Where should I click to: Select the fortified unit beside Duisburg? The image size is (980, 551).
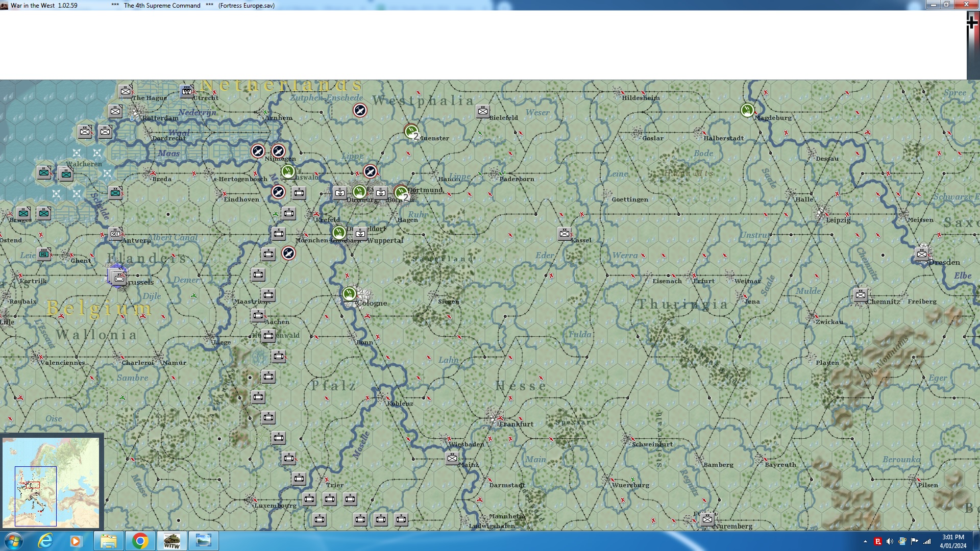[x=340, y=192]
